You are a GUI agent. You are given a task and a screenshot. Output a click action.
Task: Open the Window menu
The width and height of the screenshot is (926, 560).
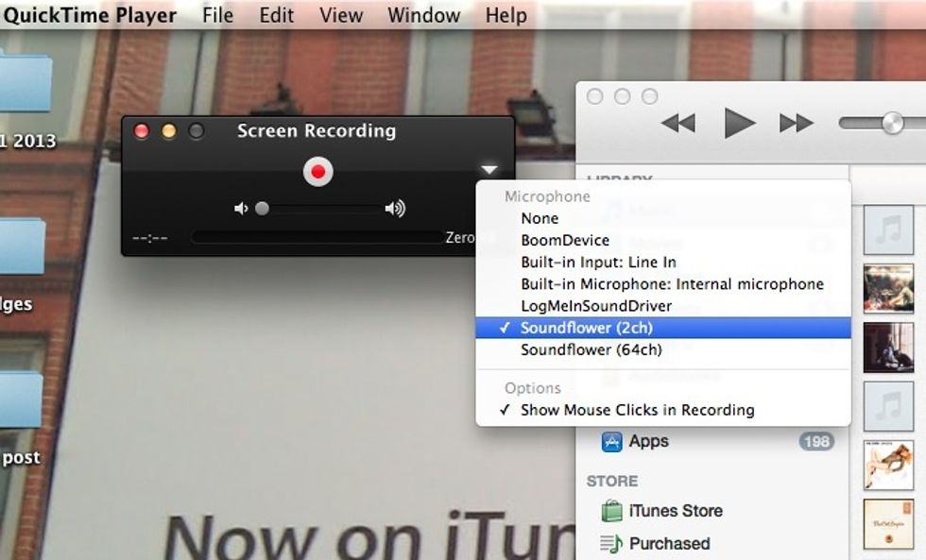(422, 15)
